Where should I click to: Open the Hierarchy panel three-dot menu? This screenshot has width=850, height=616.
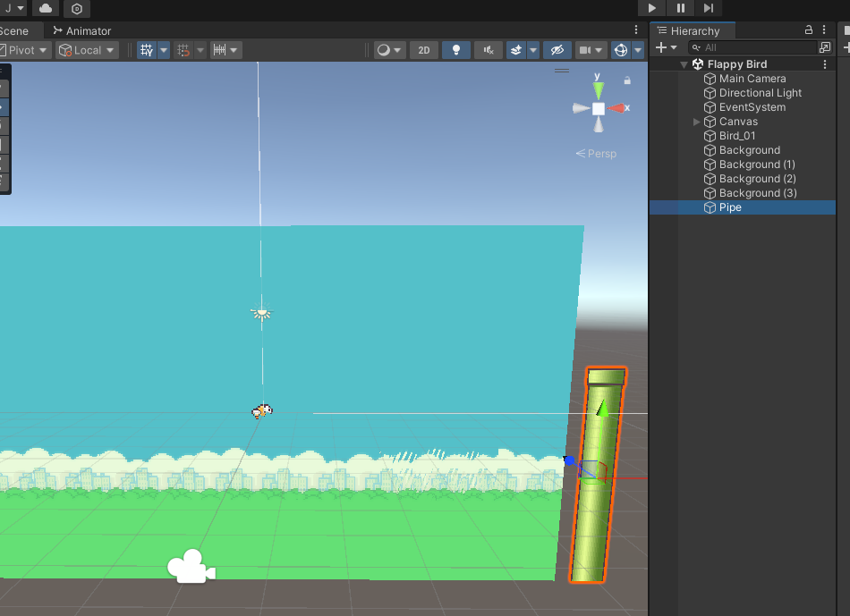[x=824, y=30]
